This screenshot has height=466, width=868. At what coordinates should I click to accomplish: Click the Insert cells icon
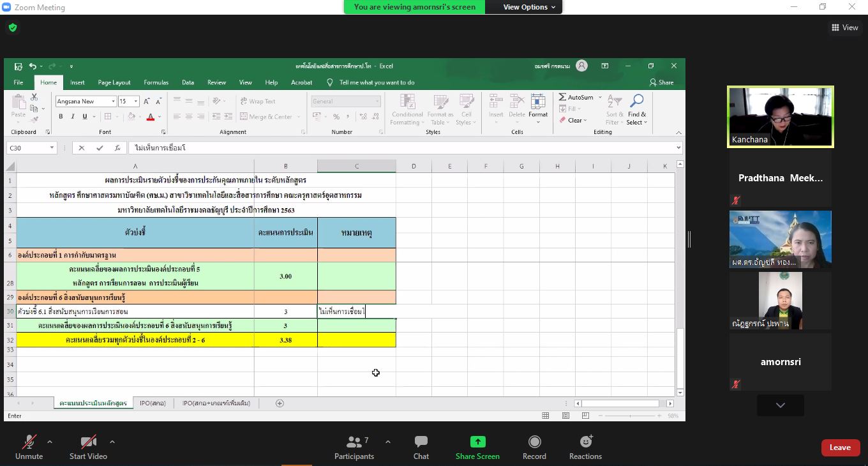coord(496,102)
